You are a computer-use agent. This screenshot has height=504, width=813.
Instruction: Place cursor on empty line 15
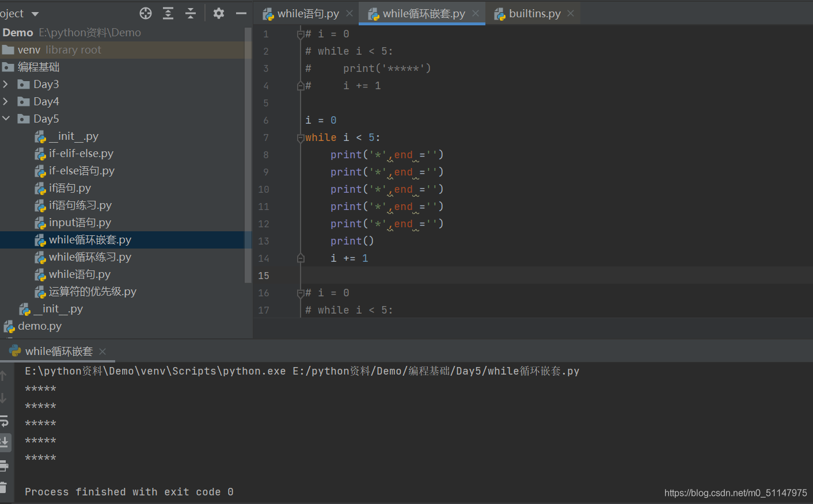pos(555,276)
